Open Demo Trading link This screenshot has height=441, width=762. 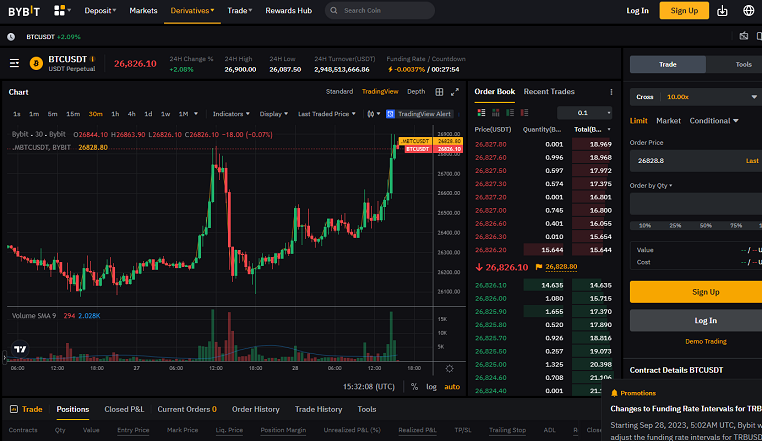706,341
